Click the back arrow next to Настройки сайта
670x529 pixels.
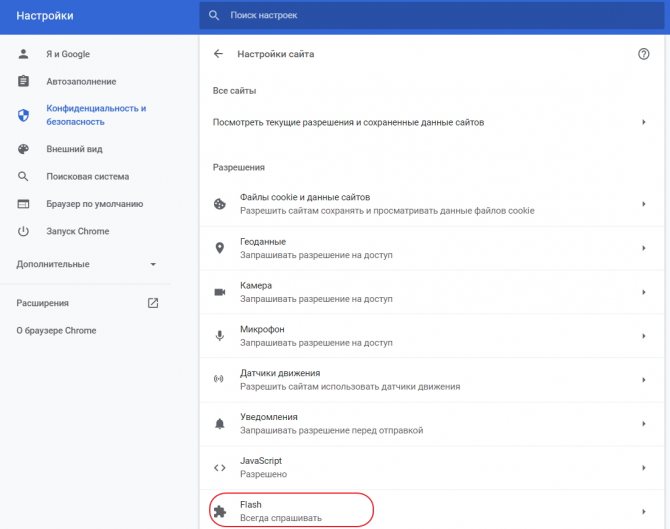point(219,54)
